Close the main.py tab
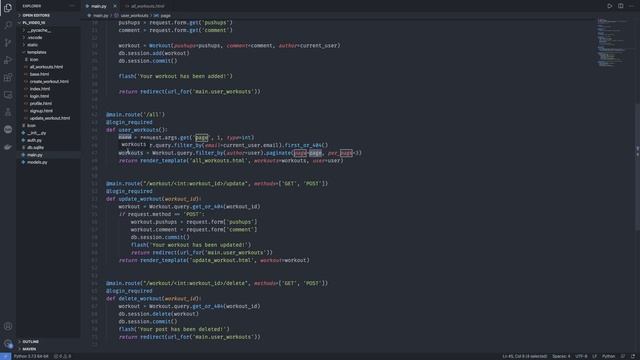The image size is (640, 360). (115, 6)
